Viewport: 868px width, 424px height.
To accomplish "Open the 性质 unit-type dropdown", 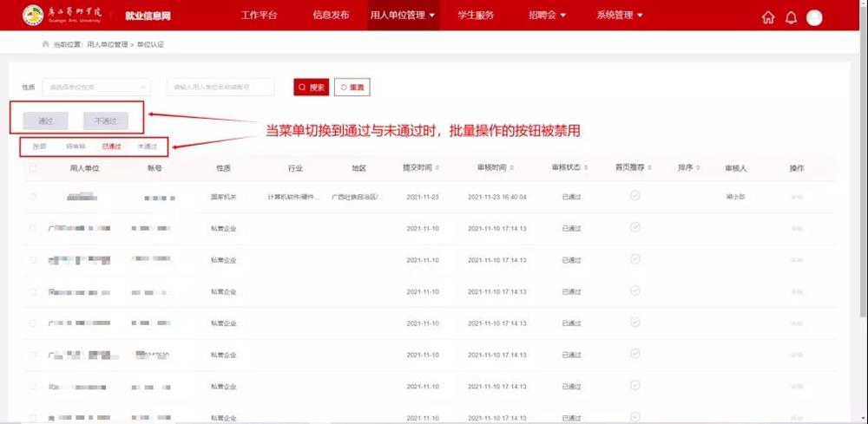I will pyautogui.click(x=95, y=88).
